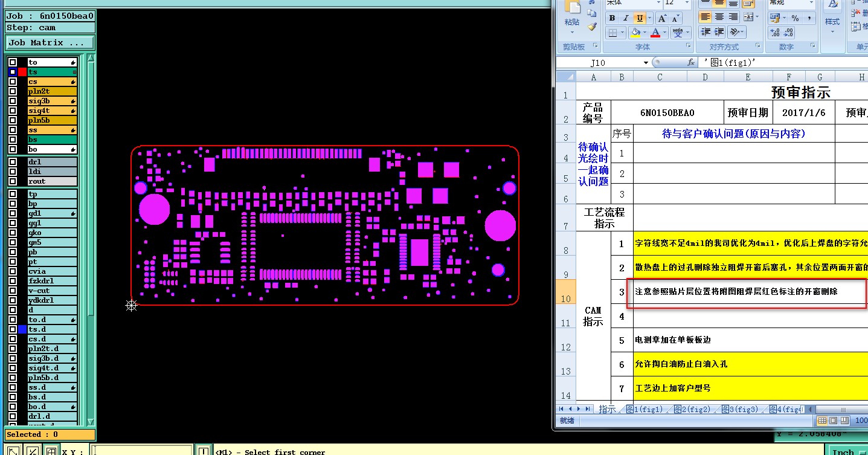This screenshot has width=868, height=455.
Task: Click the Excel formula bar content
Action: [783, 62]
